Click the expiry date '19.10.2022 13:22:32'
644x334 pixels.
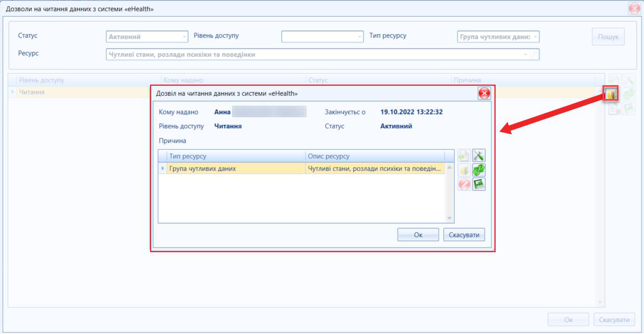(411, 112)
